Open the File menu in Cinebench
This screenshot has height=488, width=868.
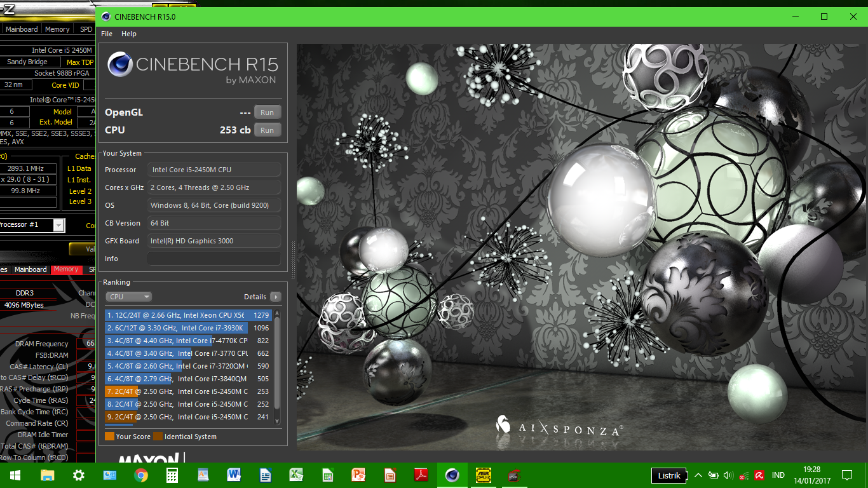tap(107, 34)
